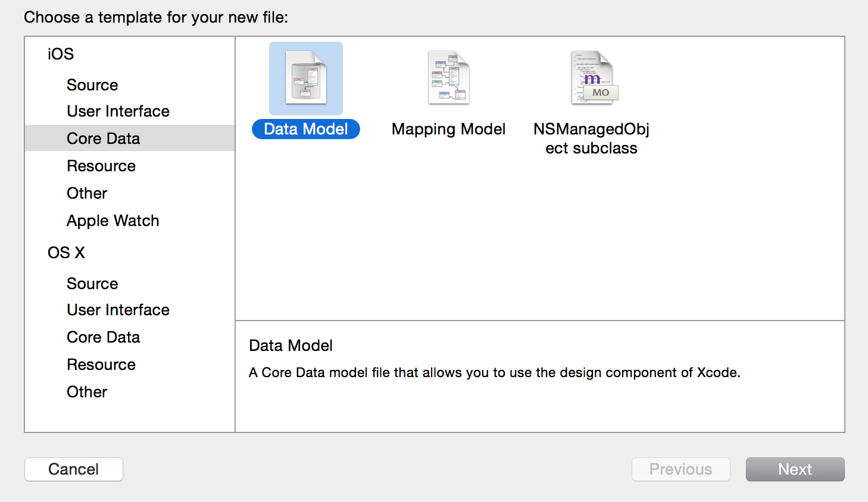The width and height of the screenshot is (868, 502).
Task: Click the Previous button
Action: pyautogui.click(x=680, y=469)
